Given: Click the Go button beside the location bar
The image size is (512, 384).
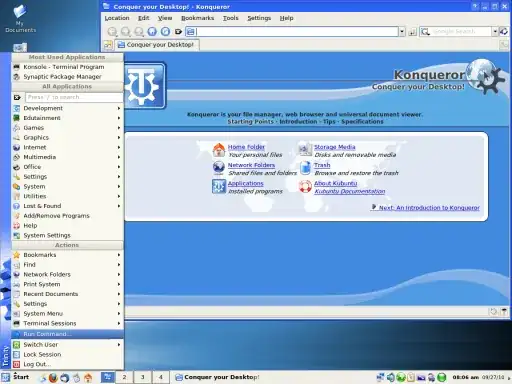Looking at the screenshot, I should click(x=412, y=32).
